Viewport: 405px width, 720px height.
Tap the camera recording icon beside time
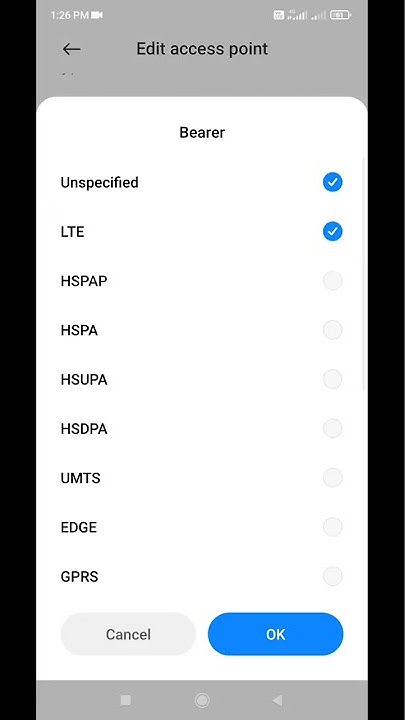(97, 15)
